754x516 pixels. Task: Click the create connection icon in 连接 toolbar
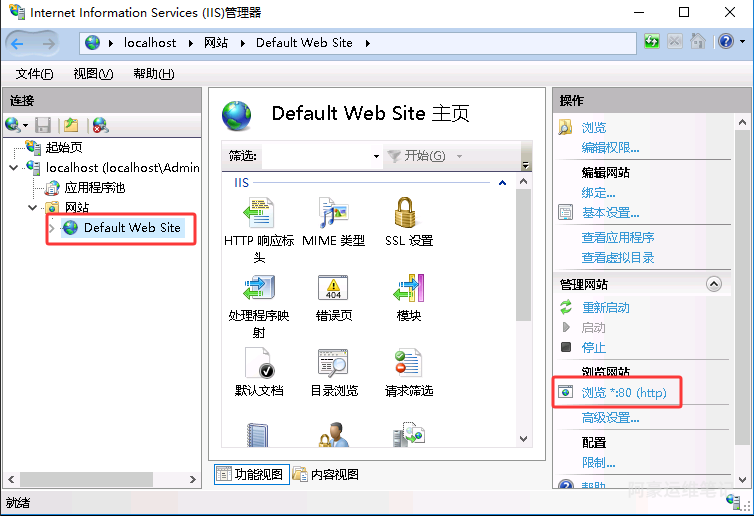tap(13, 126)
